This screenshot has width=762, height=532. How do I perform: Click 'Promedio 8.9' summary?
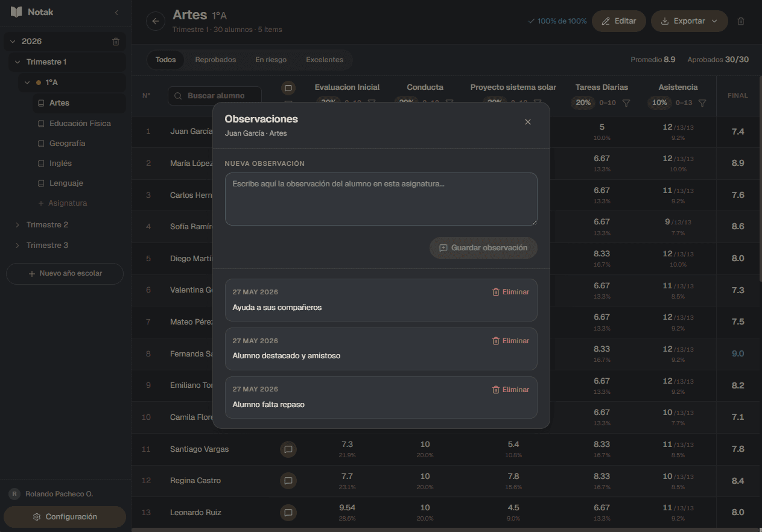tap(653, 60)
